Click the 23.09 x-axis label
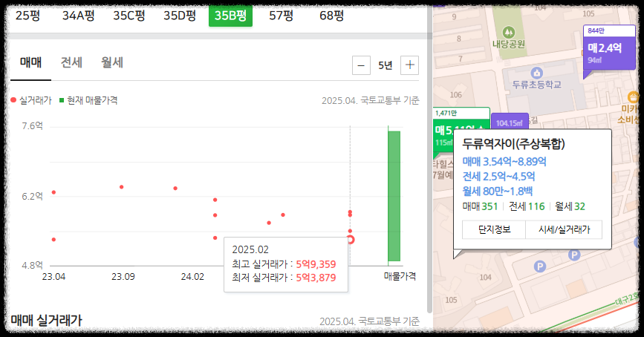The width and height of the screenshot is (644, 337). [123, 277]
